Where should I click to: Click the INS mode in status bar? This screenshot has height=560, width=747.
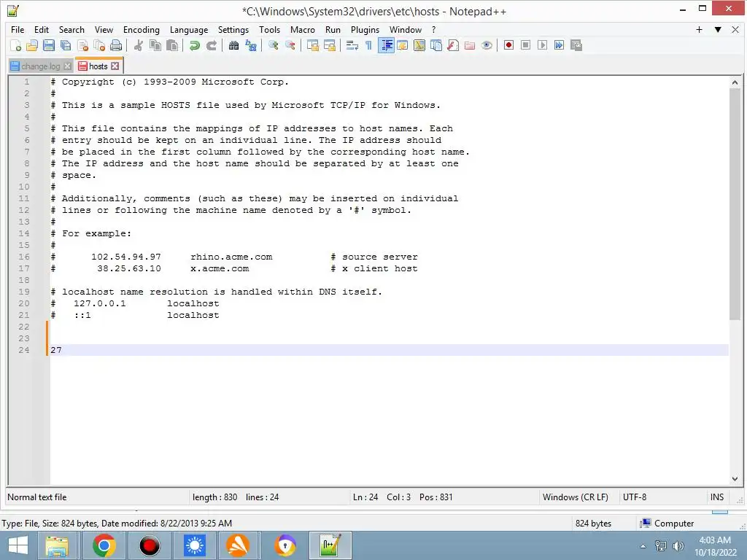(717, 497)
